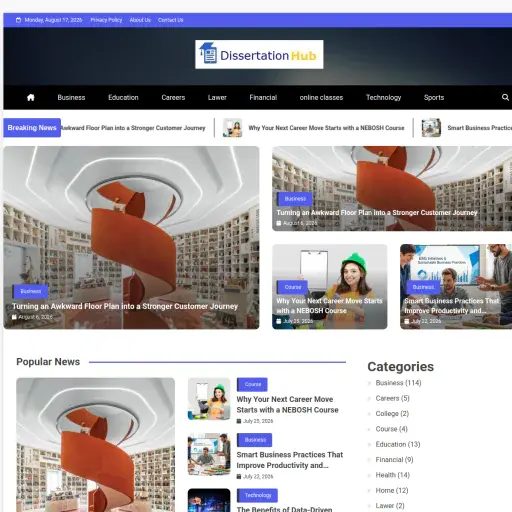The image size is (512, 512).
Task: Click NEBOSH thumbnail in Popular News list
Action: click(209, 399)
